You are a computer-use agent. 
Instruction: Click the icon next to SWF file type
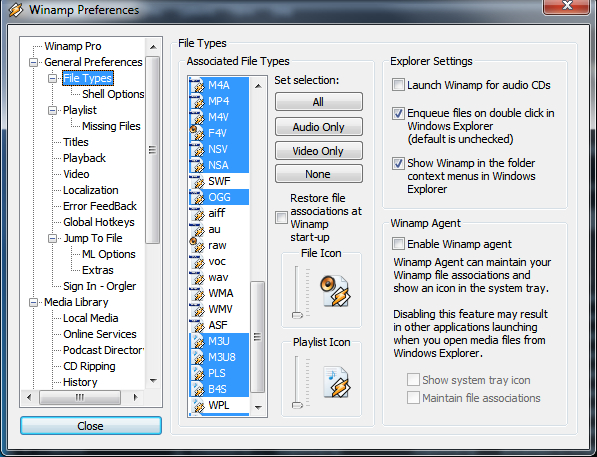[x=197, y=181]
